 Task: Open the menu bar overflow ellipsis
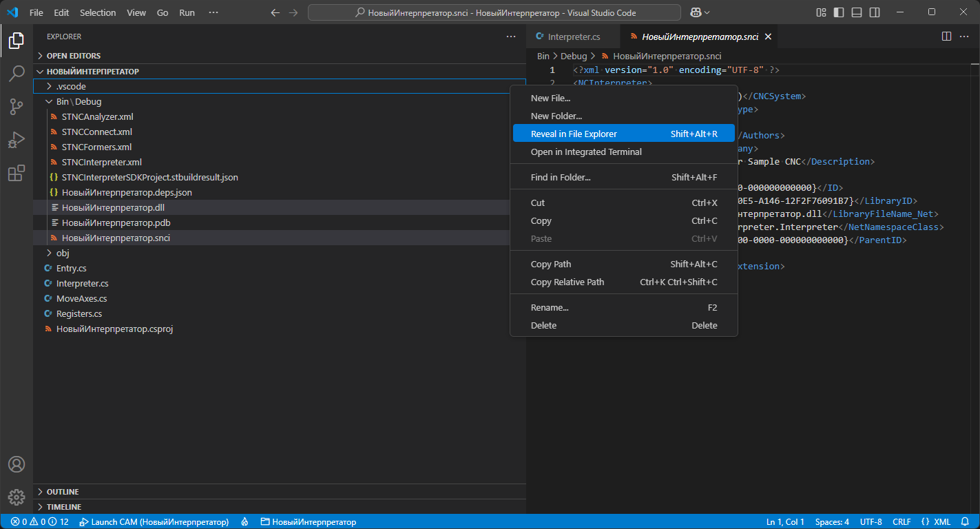click(213, 12)
